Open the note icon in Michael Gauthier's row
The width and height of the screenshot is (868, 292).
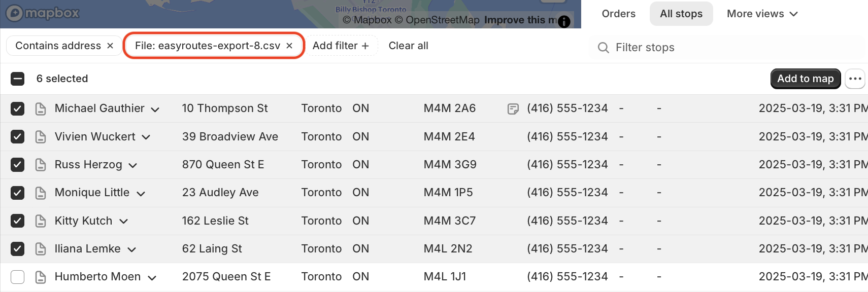pos(513,108)
